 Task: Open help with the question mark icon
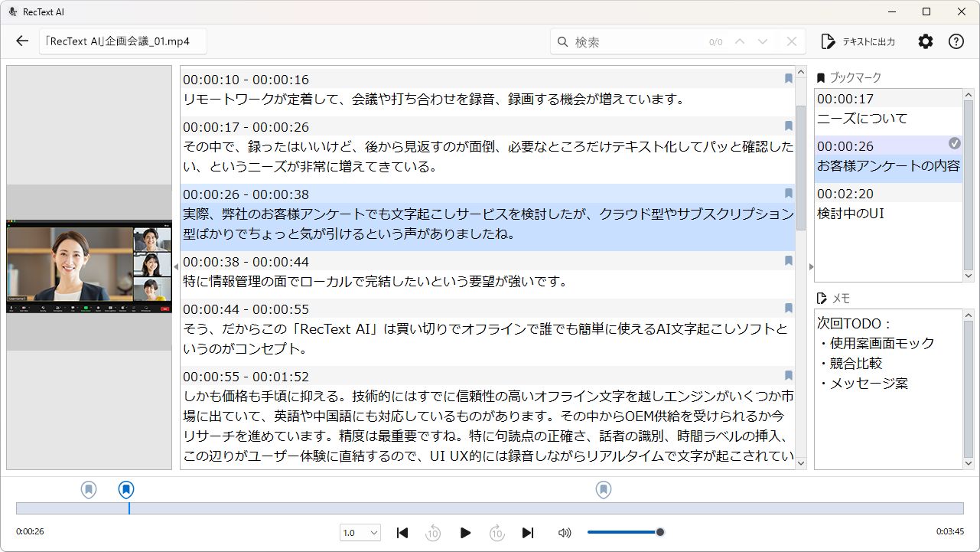(x=956, y=41)
